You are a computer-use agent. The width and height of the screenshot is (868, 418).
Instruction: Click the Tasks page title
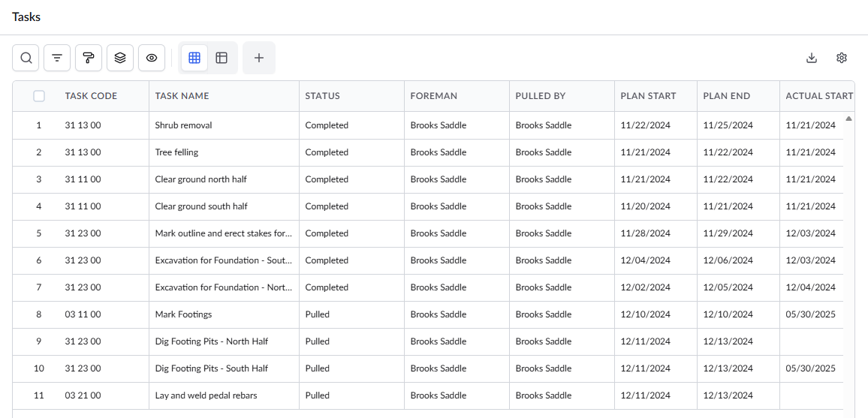coord(26,17)
